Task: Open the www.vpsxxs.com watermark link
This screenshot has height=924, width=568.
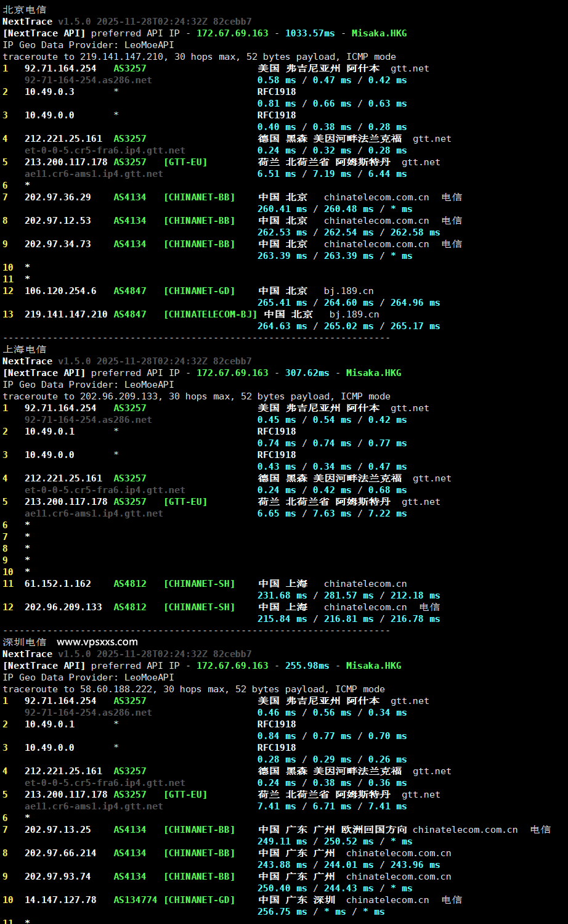Action: 97,642
